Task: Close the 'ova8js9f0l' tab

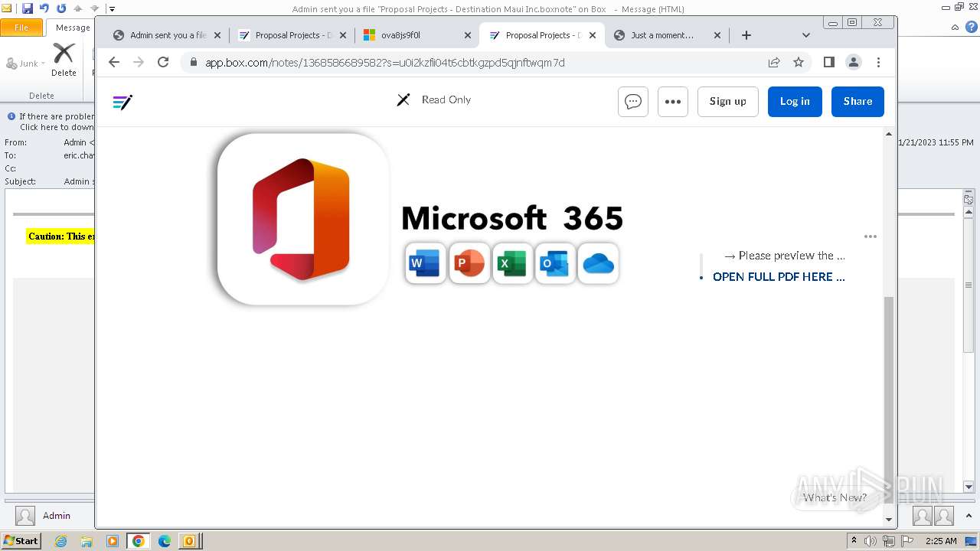Action: [x=467, y=35]
